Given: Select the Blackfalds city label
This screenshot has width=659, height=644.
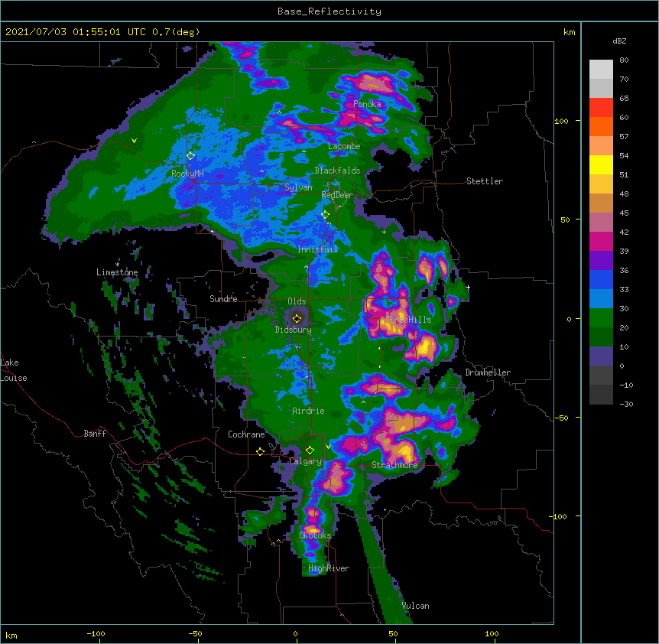Looking at the screenshot, I should [337, 171].
